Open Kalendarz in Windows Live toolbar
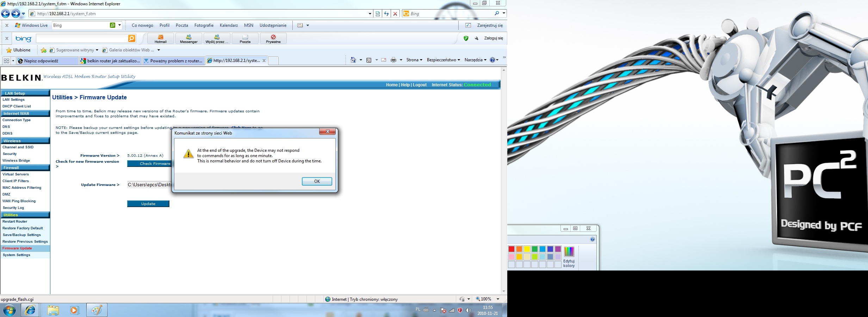 click(x=229, y=25)
